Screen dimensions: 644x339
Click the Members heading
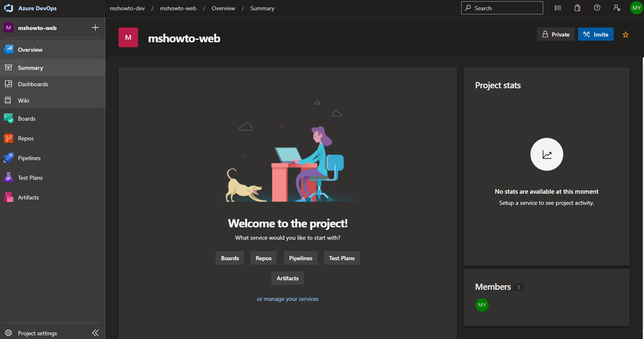[x=493, y=287]
